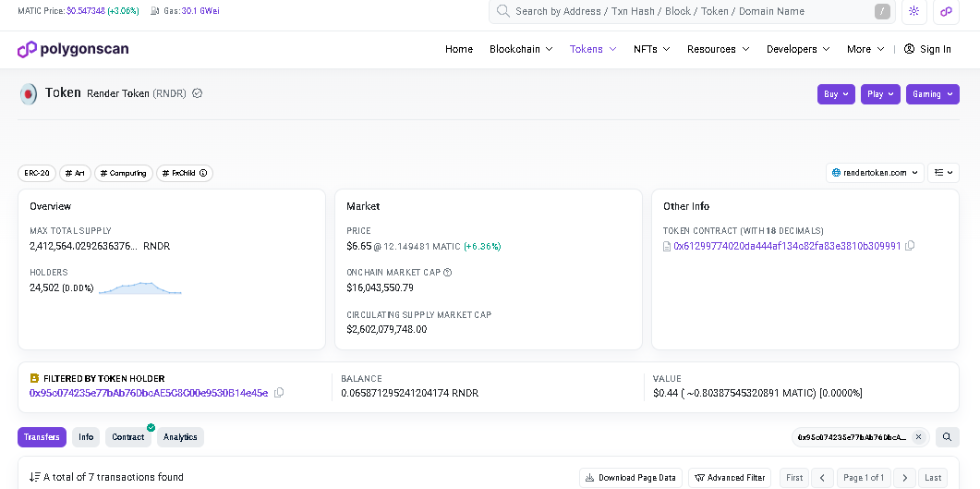Copy the token contract address
The width and height of the screenshot is (980, 489).
pyautogui.click(x=910, y=246)
